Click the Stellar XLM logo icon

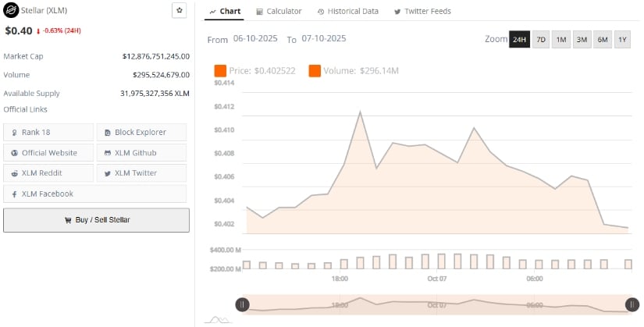coord(11,12)
